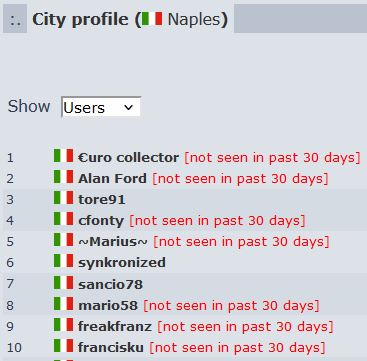
Task: Click the flag icon next to Alan Ford
Action: click(x=63, y=177)
